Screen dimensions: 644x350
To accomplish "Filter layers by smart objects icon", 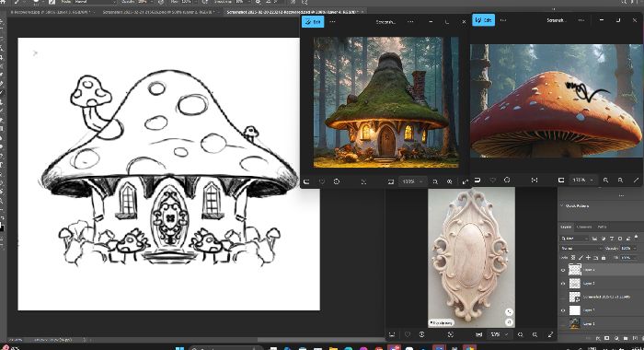I will click(x=628, y=239).
